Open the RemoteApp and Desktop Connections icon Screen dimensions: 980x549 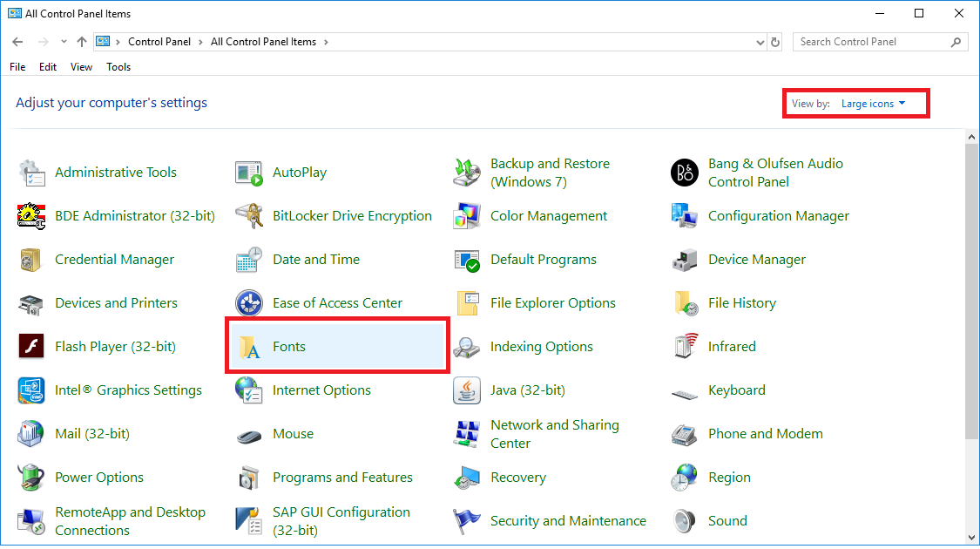(x=31, y=521)
